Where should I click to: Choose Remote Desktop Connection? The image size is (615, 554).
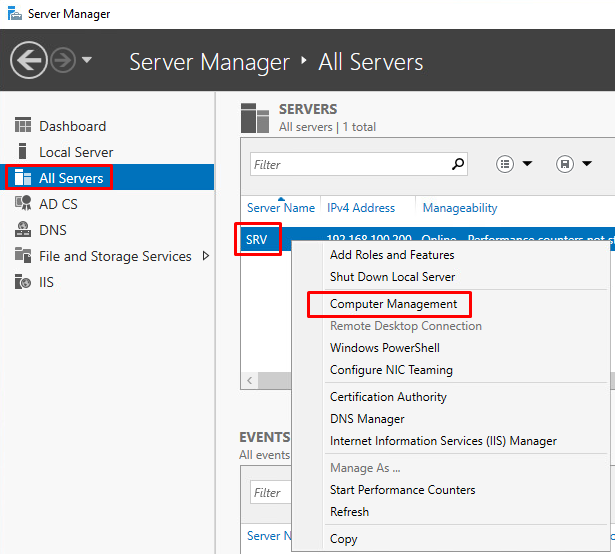(x=406, y=326)
